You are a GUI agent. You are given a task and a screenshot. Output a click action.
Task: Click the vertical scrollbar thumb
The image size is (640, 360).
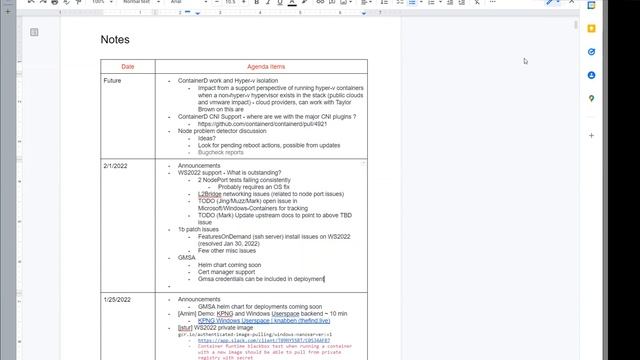click(576, 24)
